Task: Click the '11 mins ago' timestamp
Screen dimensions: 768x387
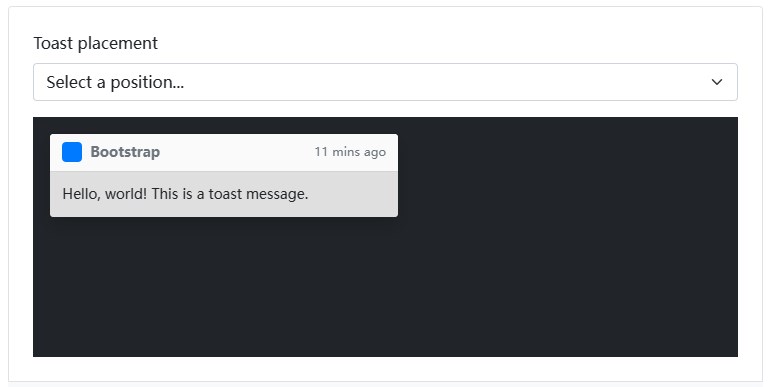Action: coord(350,152)
